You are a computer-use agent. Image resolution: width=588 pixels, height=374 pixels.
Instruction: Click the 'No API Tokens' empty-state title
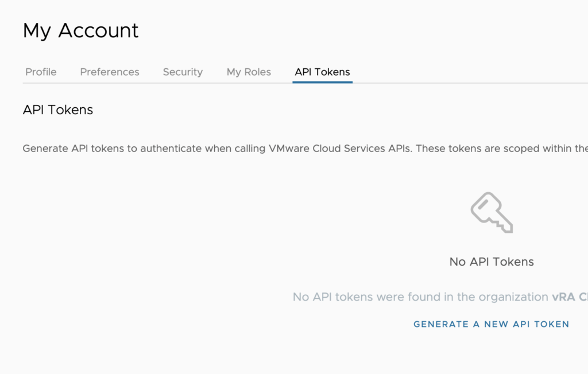click(492, 262)
